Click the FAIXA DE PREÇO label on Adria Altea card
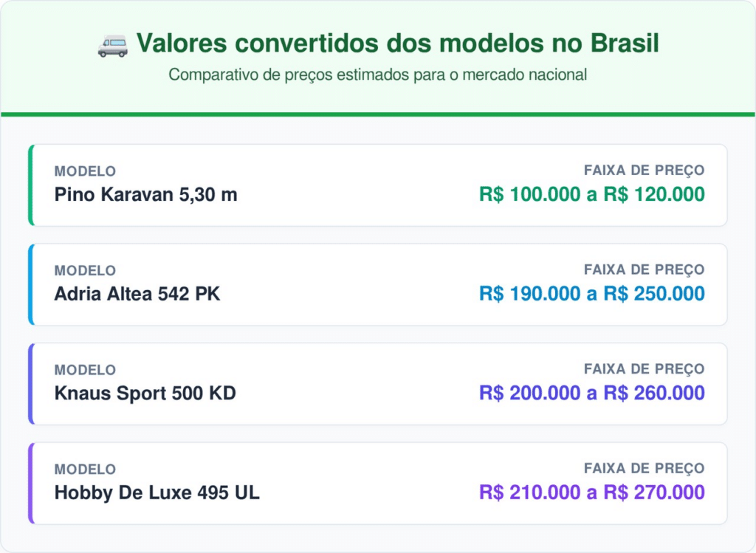756x553 pixels. tap(644, 269)
